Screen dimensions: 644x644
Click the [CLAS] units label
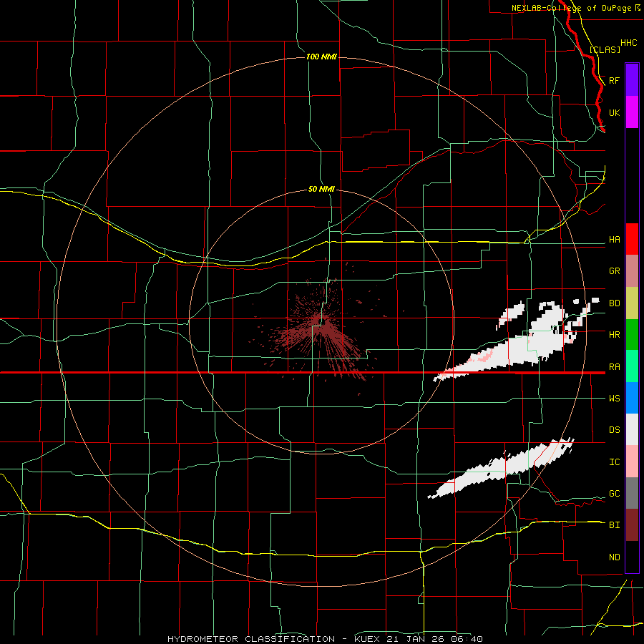pyautogui.click(x=605, y=49)
